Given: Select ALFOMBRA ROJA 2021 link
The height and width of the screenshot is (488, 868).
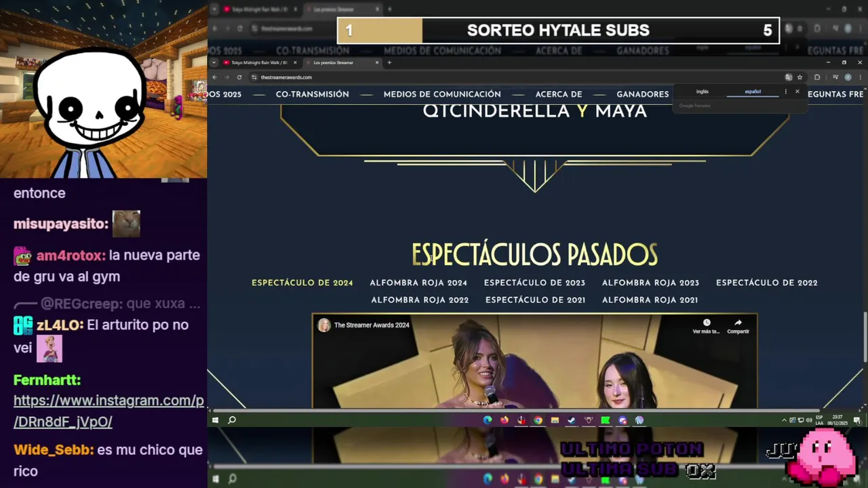Looking at the screenshot, I should 650,300.
